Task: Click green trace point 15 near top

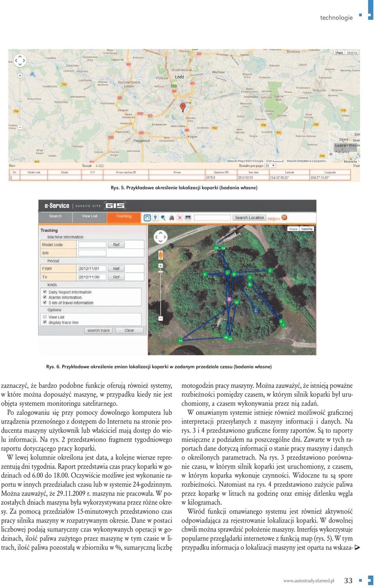Action: coord(216,248)
